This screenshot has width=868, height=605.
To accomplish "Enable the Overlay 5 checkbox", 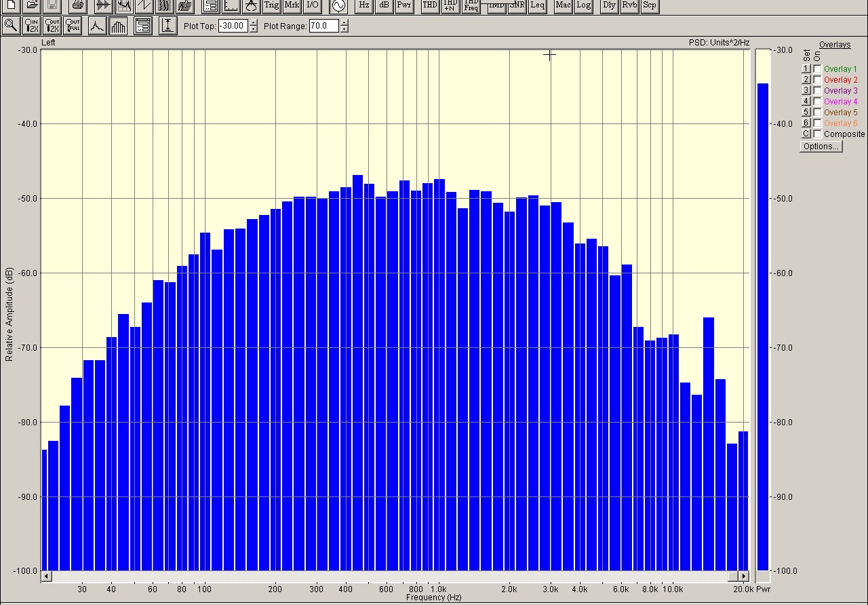I will pyautogui.click(x=818, y=113).
